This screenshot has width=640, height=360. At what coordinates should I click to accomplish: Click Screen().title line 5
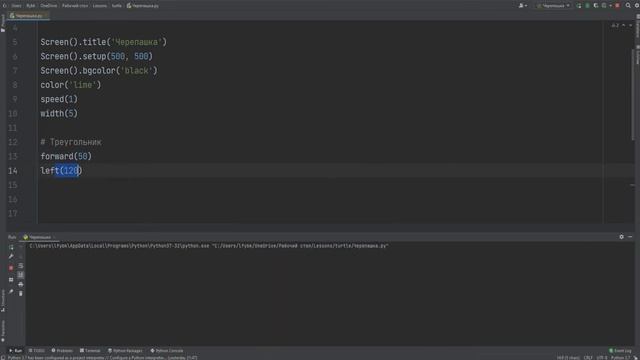point(104,42)
